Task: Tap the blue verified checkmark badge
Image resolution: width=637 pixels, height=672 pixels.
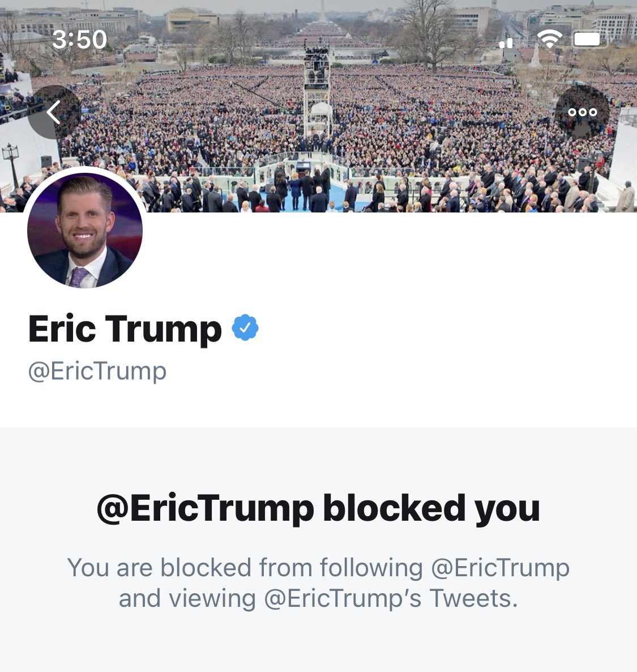Action: (245, 328)
